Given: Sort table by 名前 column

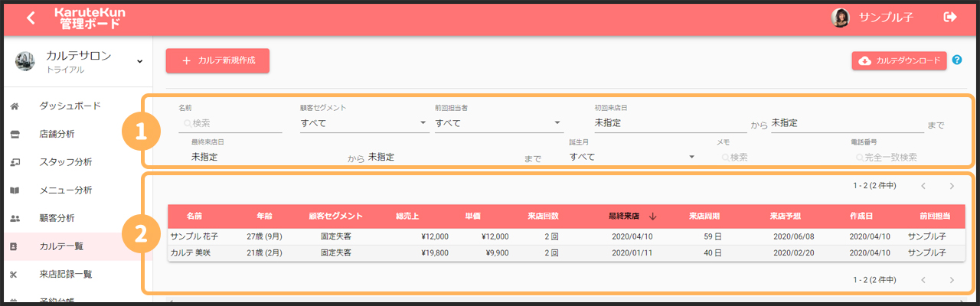Looking at the screenshot, I should (194, 216).
